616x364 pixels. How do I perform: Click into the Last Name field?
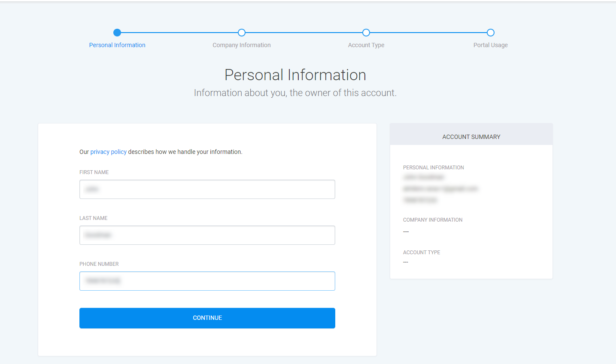tap(207, 235)
